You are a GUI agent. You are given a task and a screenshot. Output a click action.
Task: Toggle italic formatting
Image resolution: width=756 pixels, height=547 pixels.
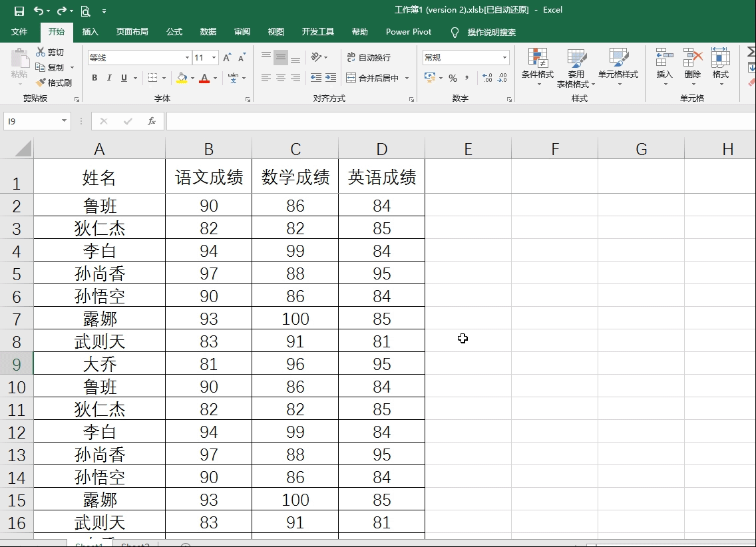click(109, 78)
